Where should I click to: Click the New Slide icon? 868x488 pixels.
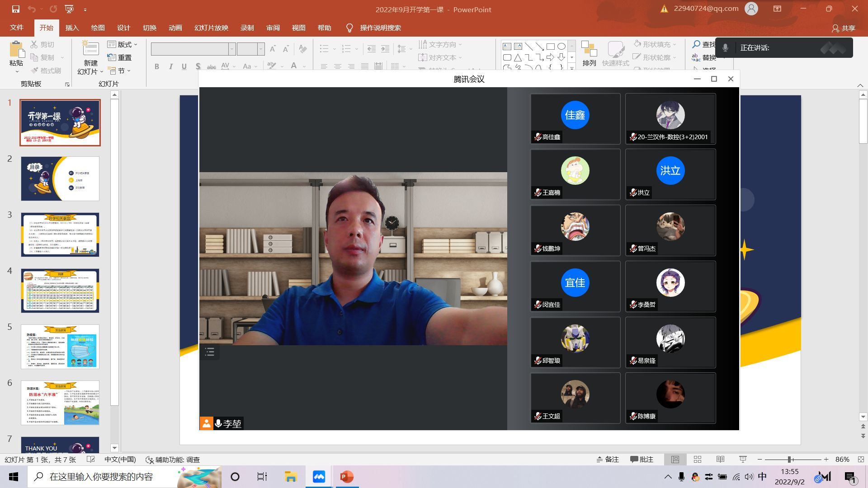tap(90, 49)
